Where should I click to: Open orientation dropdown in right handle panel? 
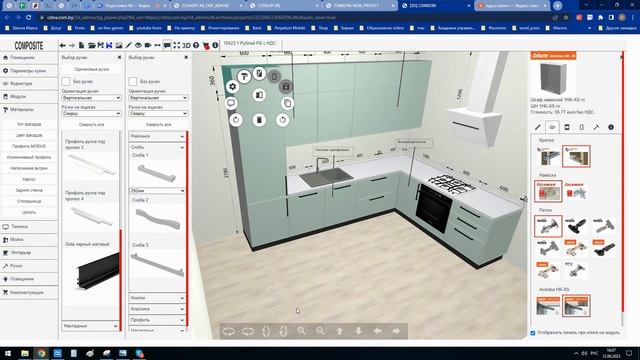click(158, 98)
